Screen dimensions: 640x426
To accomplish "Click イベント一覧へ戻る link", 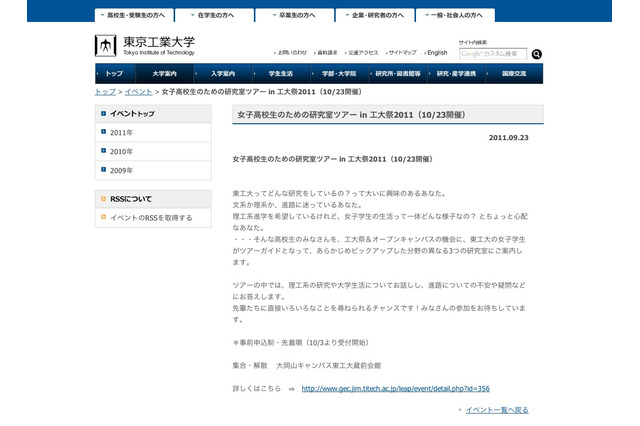I will 497,410.
